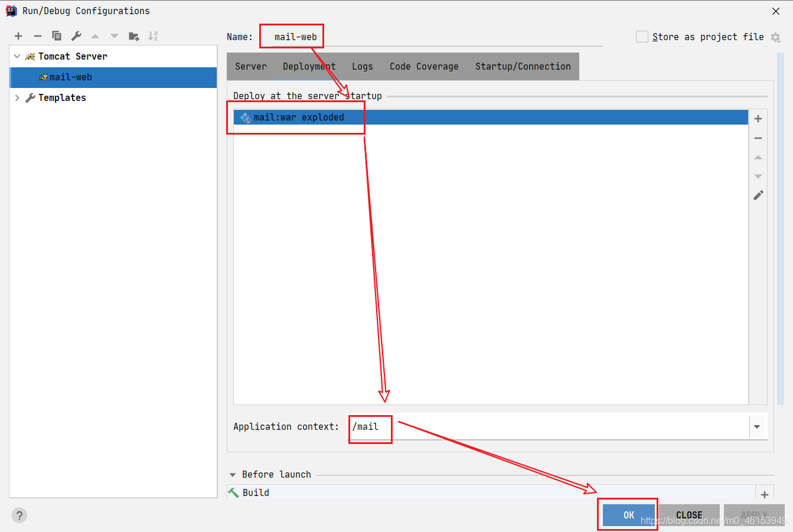Close the Run/Debug Configurations dialog
Viewport: 793px width, 532px height.
coord(776,11)
